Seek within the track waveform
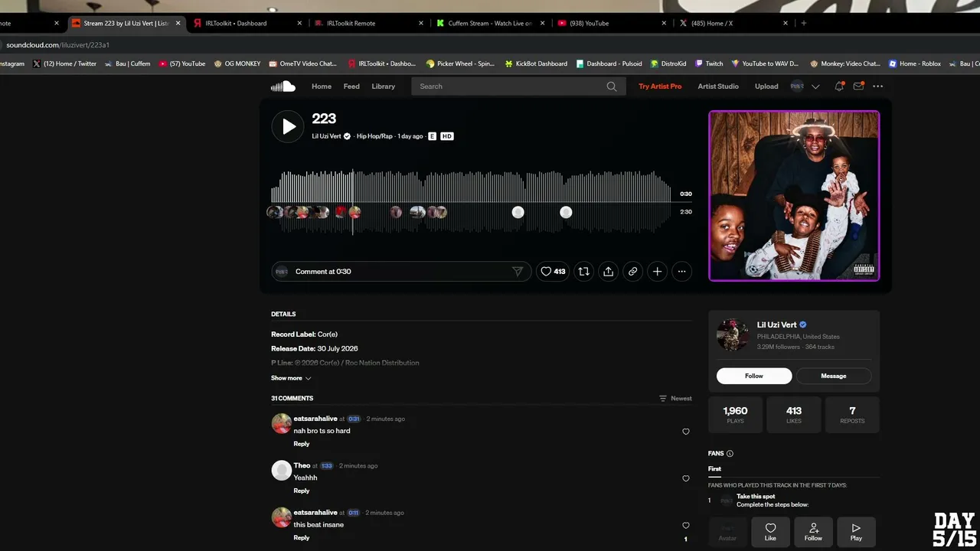Image resolution: width=980 pixels, height=551 pixels. click(x=472, y=201)
